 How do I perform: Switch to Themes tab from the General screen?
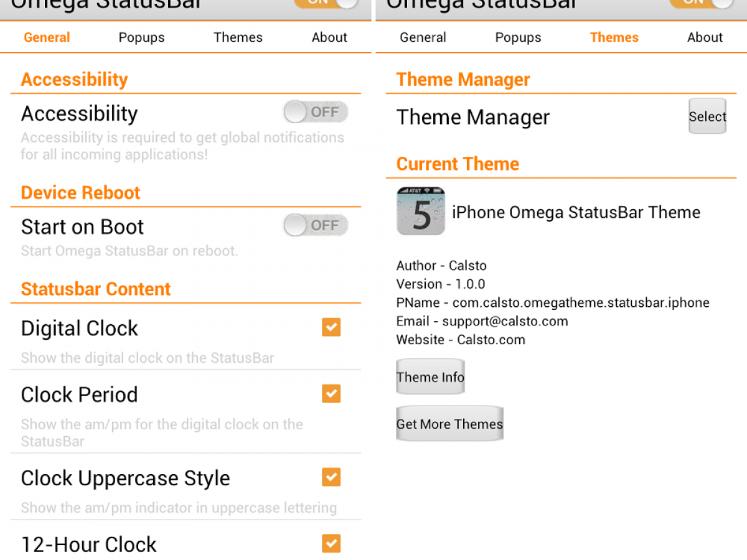click(x=238, y=37)
